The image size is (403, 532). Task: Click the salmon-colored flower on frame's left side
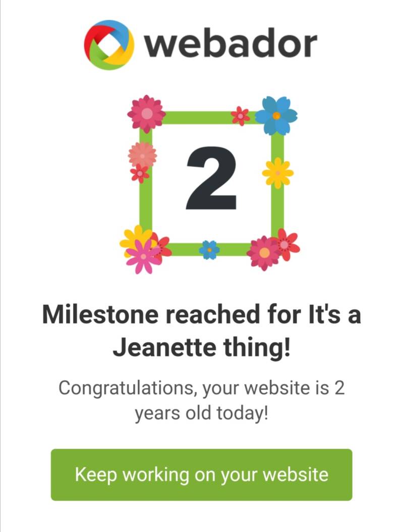tap(142, 154)
